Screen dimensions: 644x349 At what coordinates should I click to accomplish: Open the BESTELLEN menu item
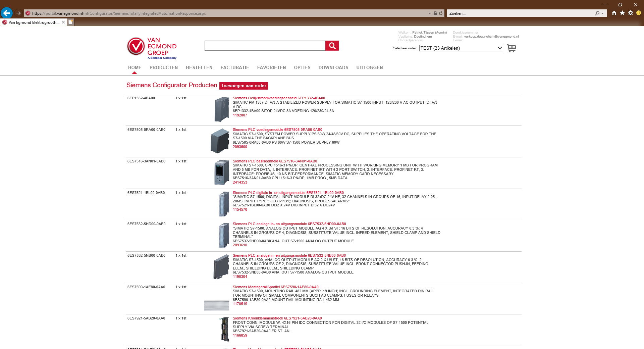(x=199, y=67)
